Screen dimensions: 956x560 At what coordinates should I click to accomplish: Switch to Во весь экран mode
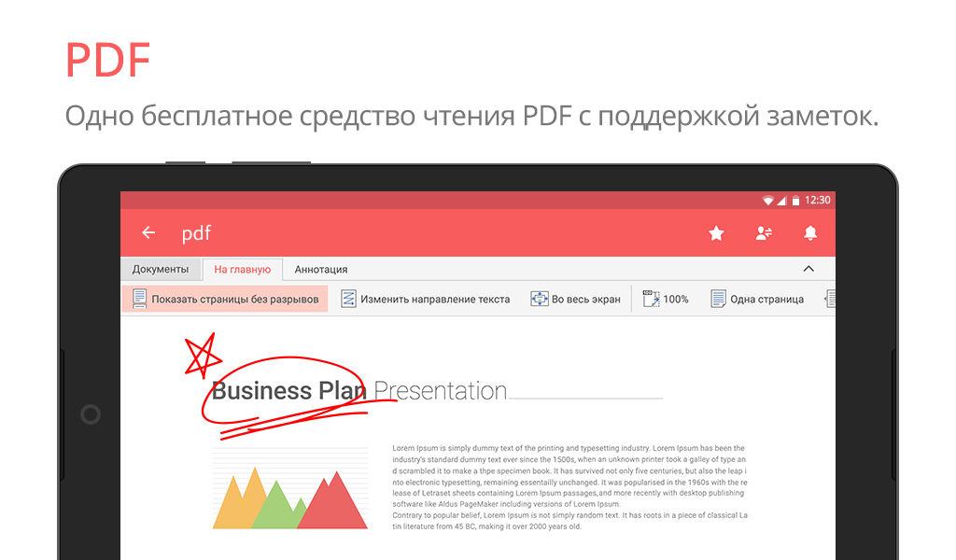point(575,299)
